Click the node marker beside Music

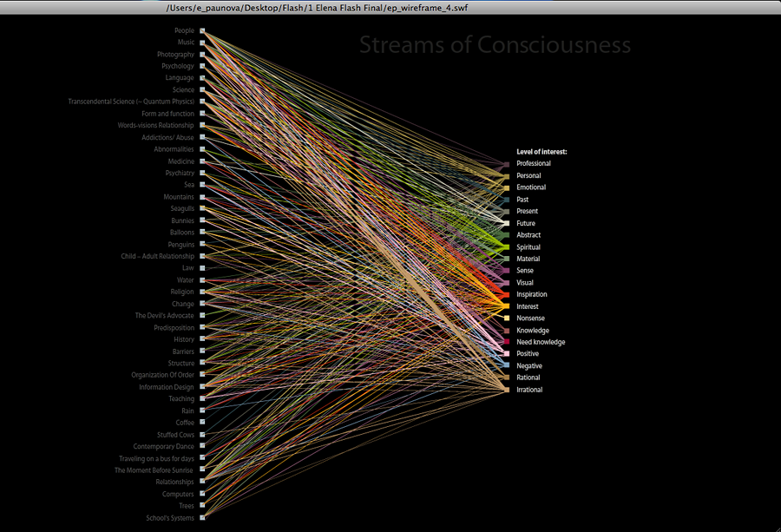coord(202,43)
